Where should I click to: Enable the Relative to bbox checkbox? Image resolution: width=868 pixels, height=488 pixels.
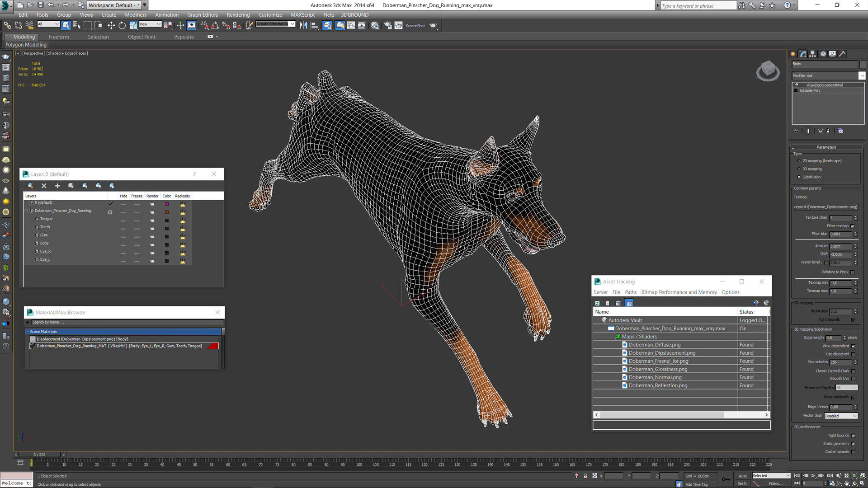853,272
